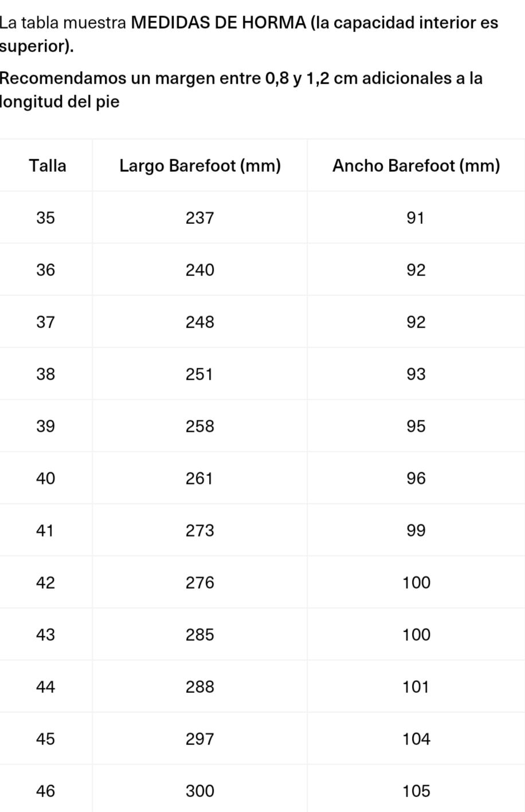Click the width value 95
The image size is (525, 812).
(x=416, y=427)
